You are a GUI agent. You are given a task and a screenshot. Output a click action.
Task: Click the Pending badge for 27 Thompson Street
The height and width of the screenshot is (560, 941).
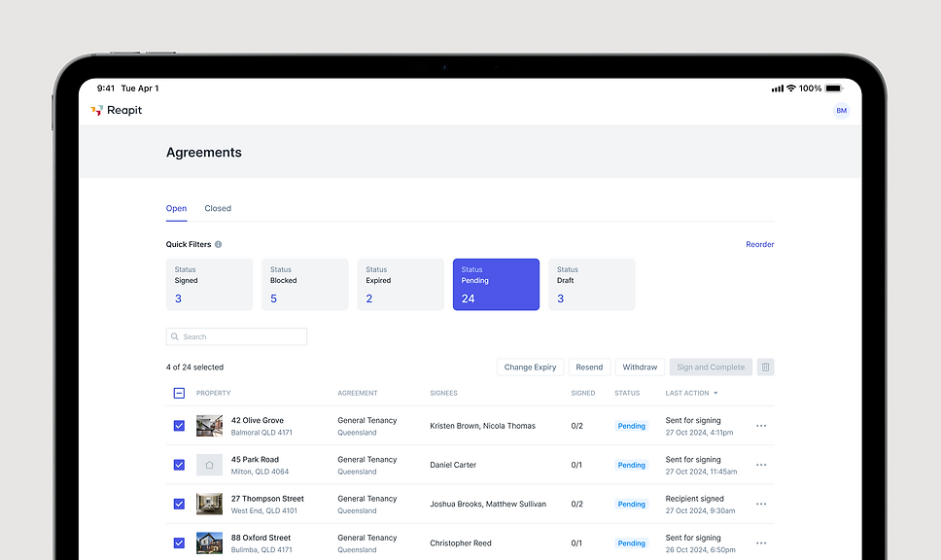631,505
